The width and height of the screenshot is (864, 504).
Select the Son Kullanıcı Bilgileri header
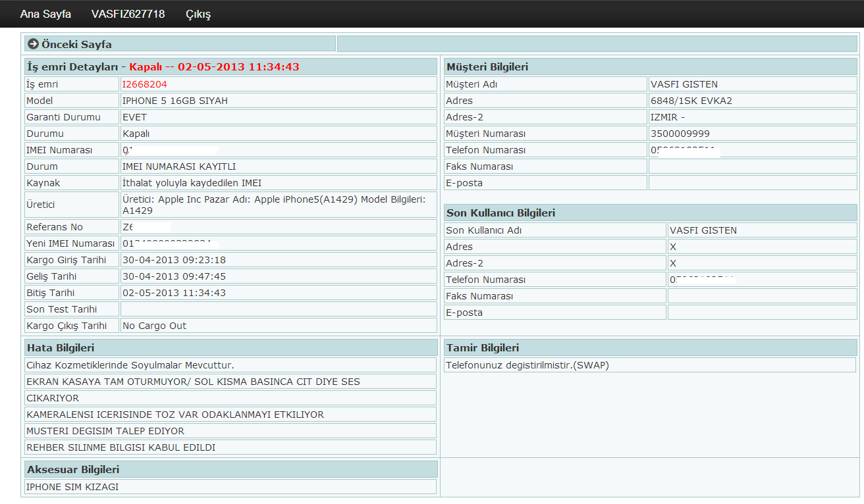coord(651,213)
